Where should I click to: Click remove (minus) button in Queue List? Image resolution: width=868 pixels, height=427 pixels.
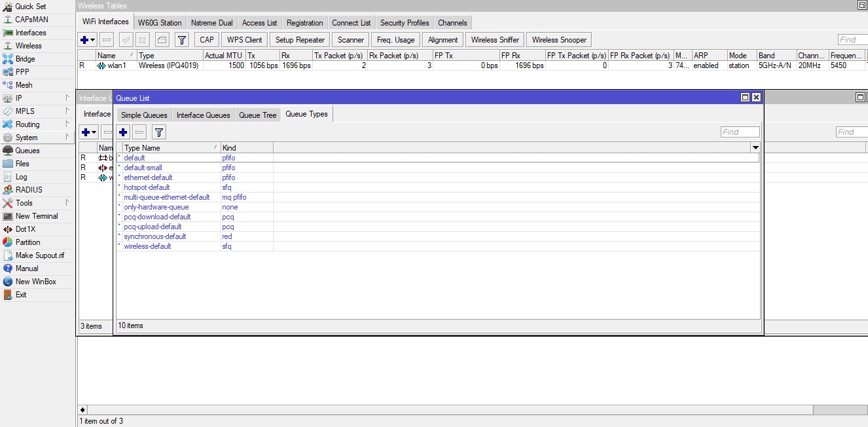pos(139,132)
